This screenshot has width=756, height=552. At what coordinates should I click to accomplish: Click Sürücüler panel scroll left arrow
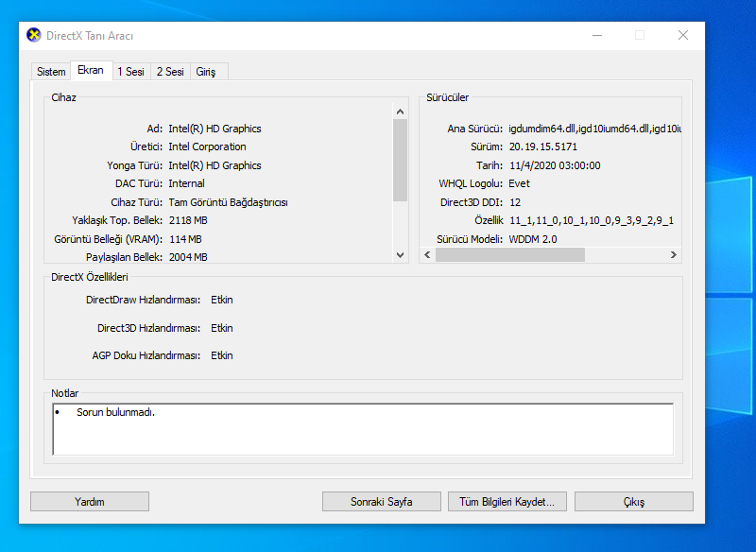click(427, 254)
